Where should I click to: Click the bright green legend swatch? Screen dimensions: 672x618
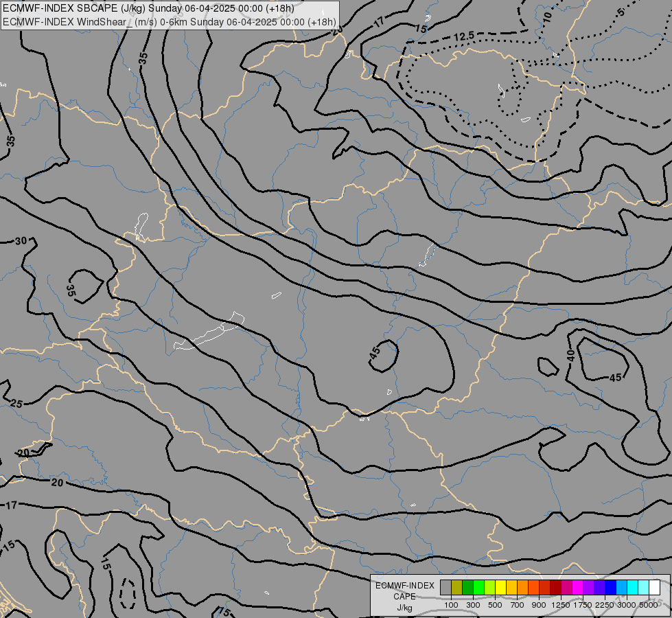tap(478, 588)
